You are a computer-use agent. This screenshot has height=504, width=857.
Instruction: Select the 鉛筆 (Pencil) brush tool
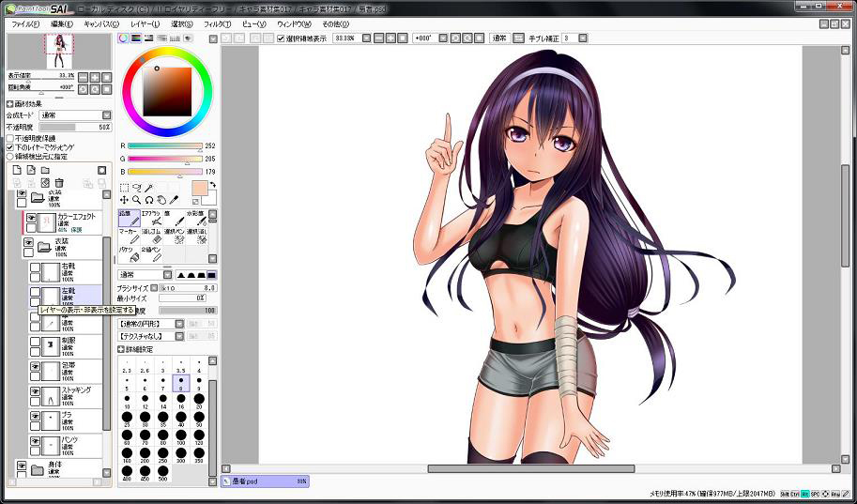[129, 220]
